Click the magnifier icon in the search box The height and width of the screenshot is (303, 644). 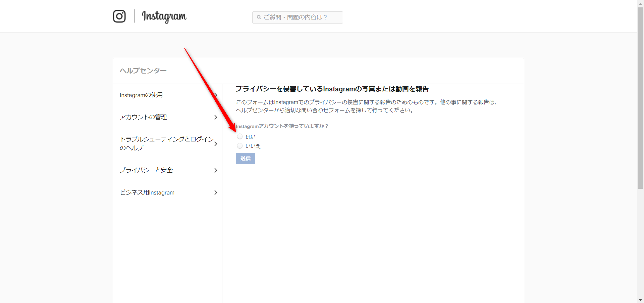click(259, 17)
